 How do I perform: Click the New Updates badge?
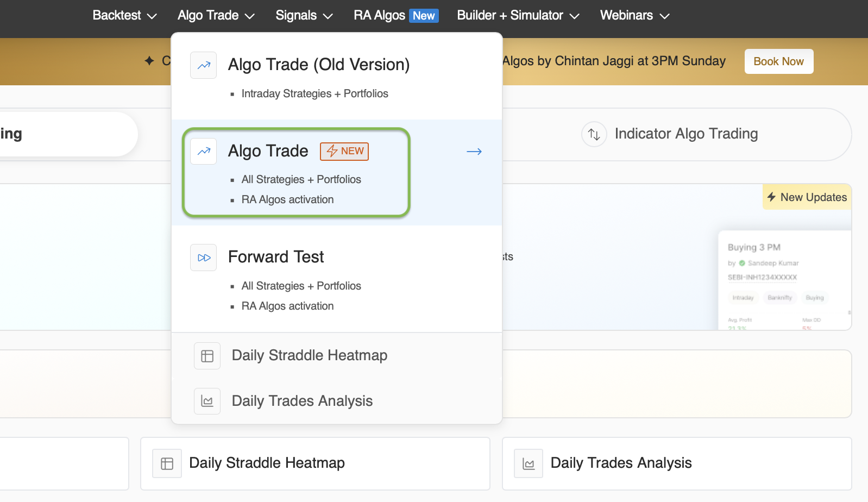(x=807, y=197)
